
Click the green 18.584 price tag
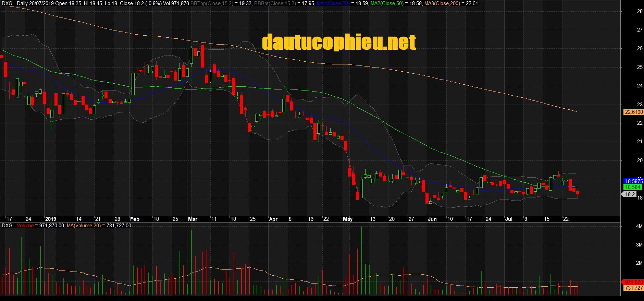[x=632, y=187]
